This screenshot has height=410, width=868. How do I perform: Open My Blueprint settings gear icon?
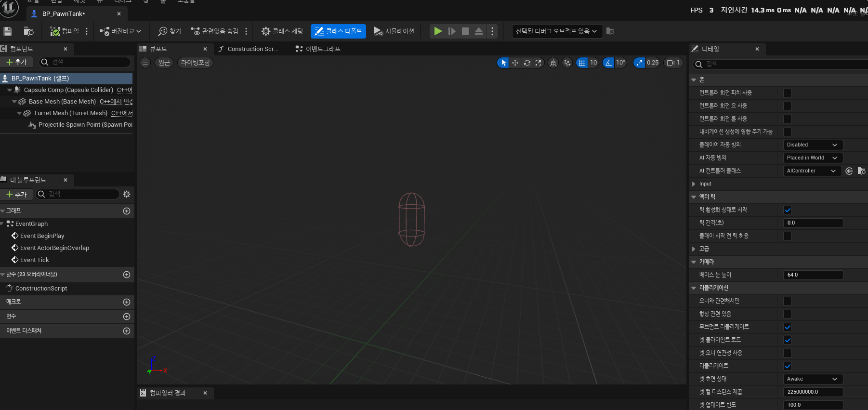click(x=127, y=194)
